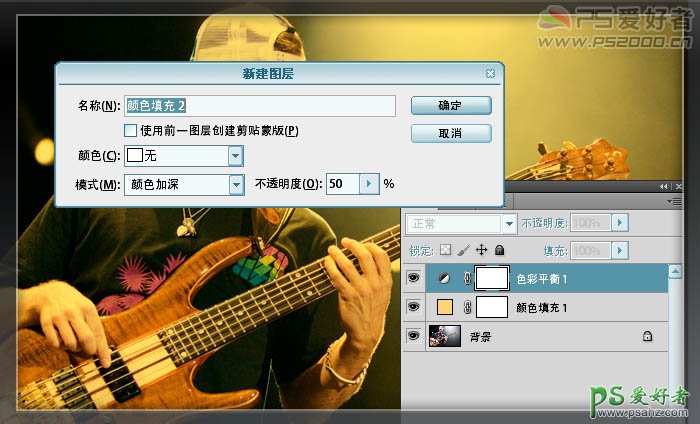
Task: Click the lock icon on 背景 layer
Action: click(x=648, y=337)
